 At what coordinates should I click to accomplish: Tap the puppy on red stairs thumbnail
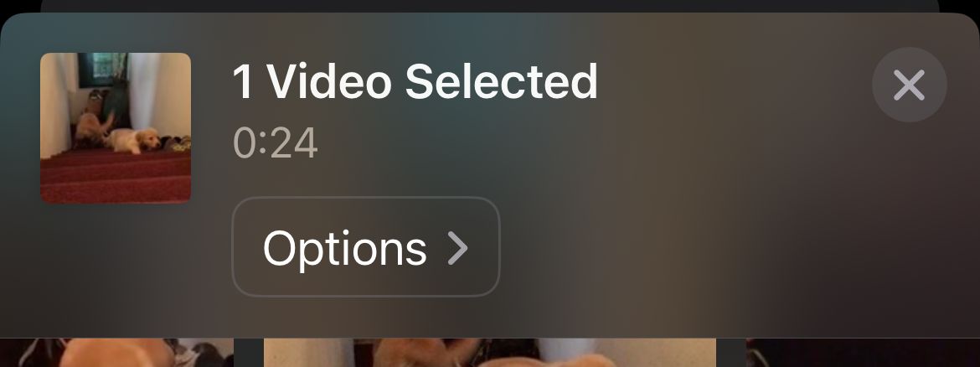(116, 128)
